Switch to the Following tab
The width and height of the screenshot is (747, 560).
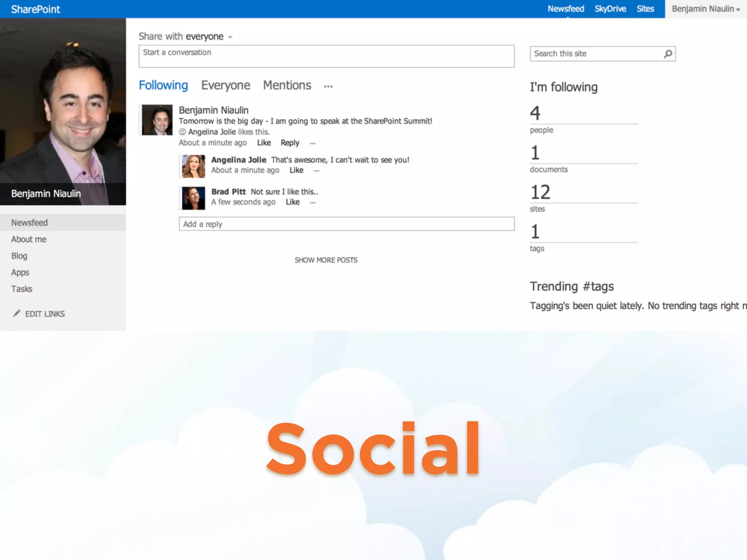(163, 85)
